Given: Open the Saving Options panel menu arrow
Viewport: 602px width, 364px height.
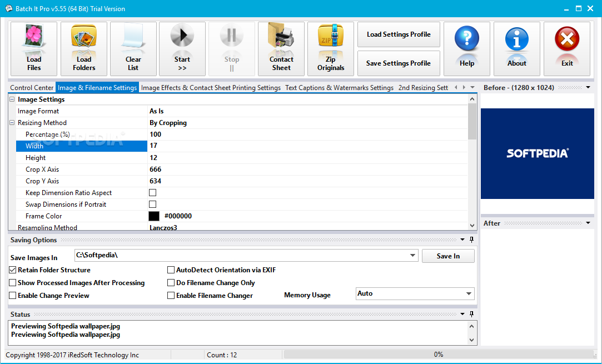Looking at the screenshot, I should 462,240.
